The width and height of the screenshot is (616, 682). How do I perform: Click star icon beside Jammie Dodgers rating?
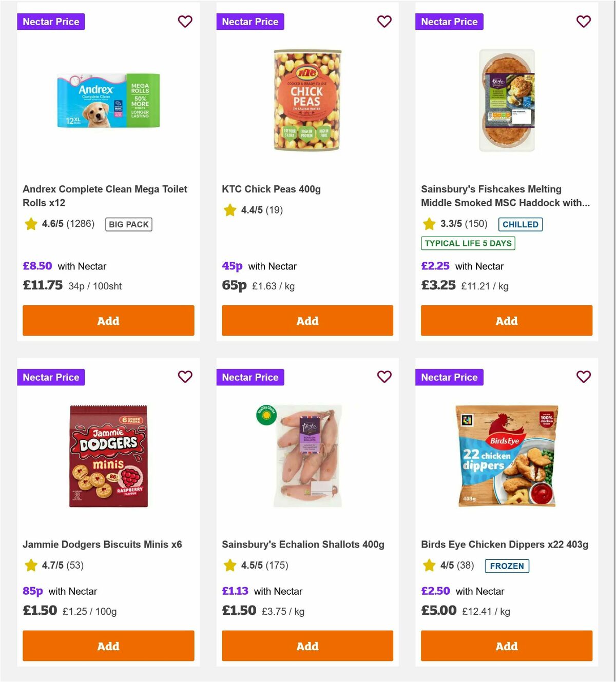(30, 566)
